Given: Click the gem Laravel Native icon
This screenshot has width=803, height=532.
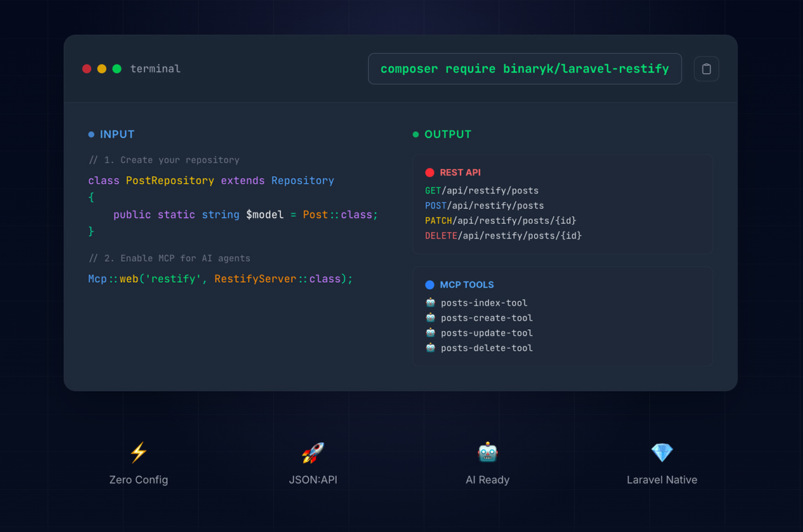Looking at the screenshot, I should (x=661, y=452).
